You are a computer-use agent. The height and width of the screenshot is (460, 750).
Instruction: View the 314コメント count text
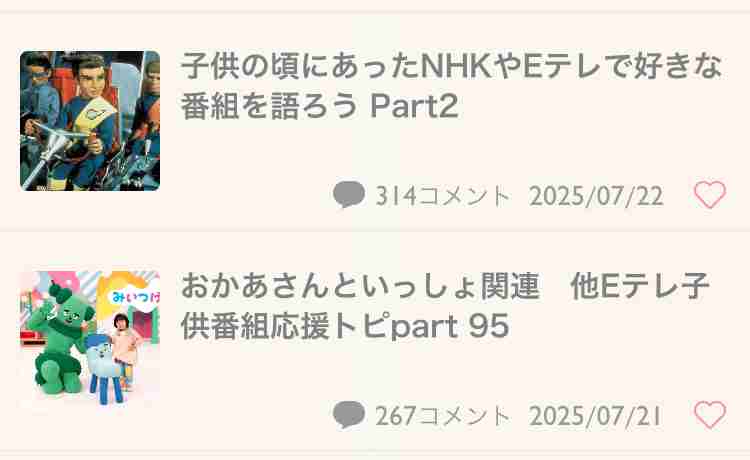tap(443, 196)
